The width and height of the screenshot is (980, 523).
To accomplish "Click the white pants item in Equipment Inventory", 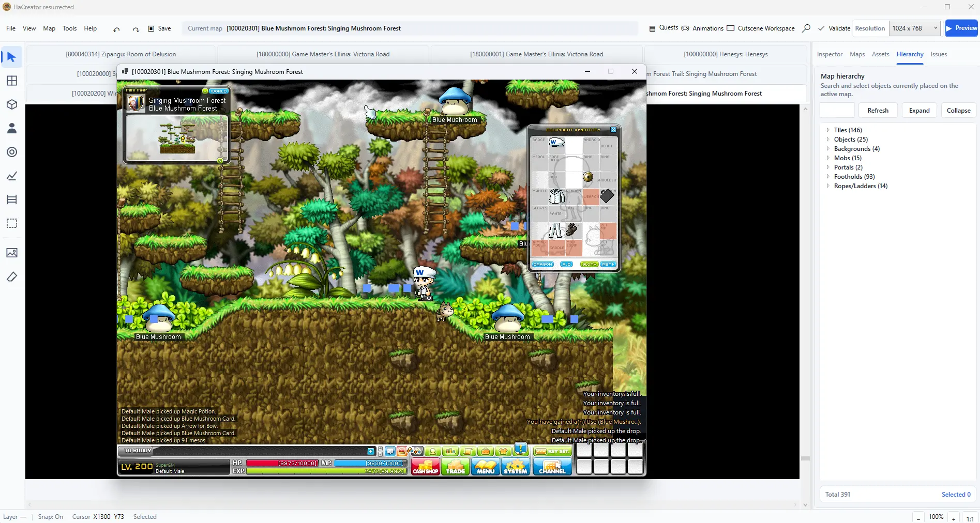I will coord(555,230).
